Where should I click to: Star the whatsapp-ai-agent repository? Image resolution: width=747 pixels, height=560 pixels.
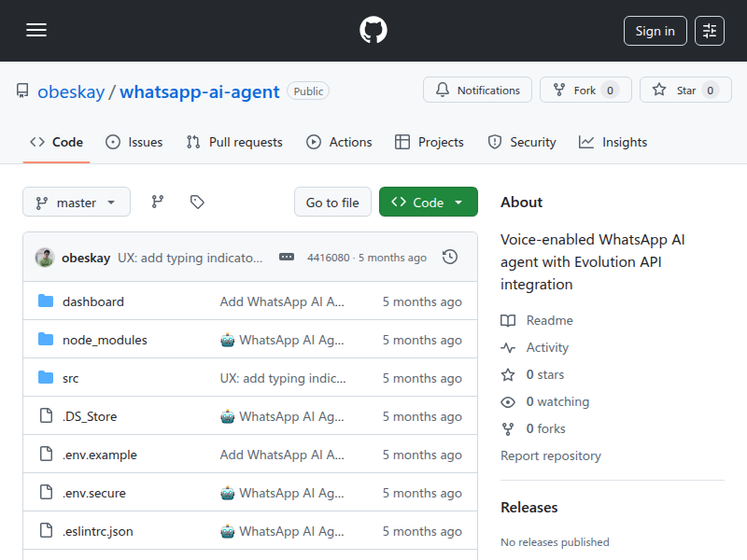click(685, 90)
